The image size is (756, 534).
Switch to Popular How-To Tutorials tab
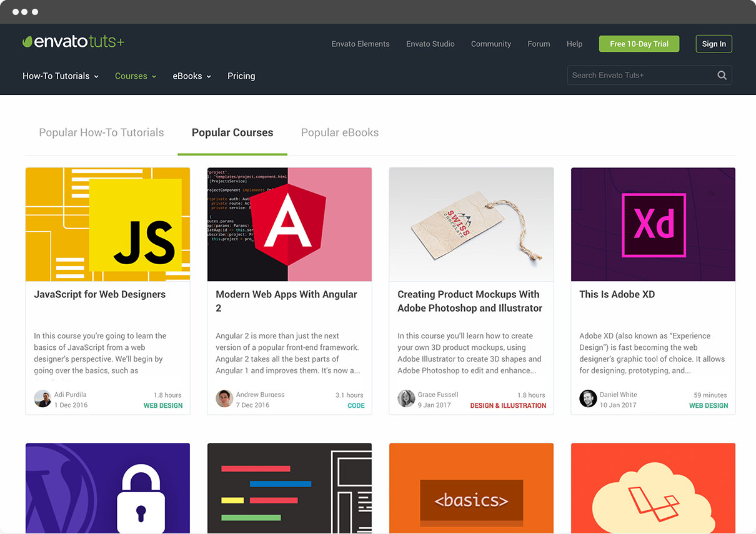101,132
